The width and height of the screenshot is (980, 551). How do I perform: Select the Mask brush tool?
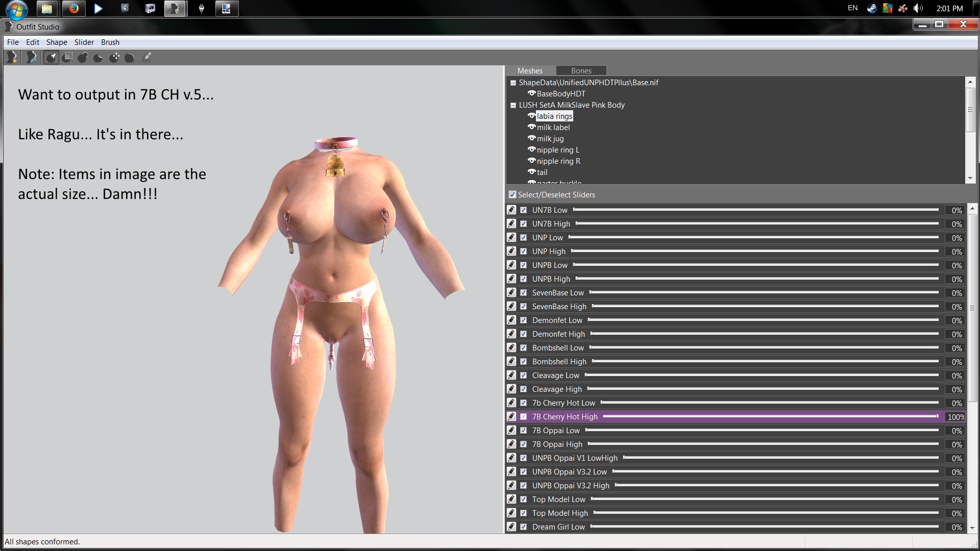point(67,58)
